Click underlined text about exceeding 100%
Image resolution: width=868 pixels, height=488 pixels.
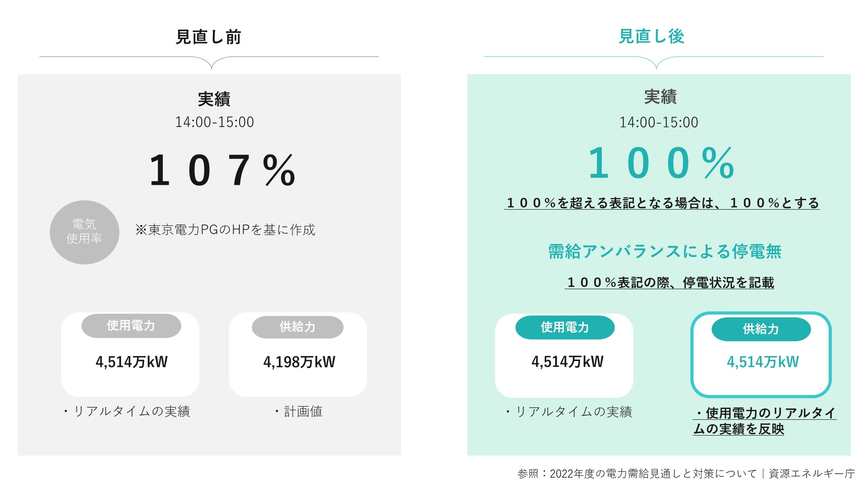tap(662, 203)
